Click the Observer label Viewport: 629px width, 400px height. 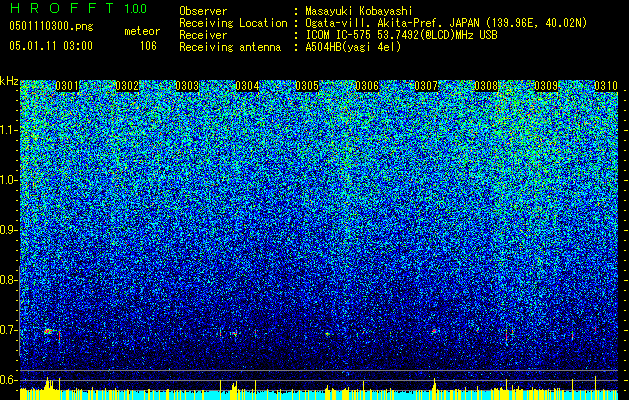(x=203, y=11)
